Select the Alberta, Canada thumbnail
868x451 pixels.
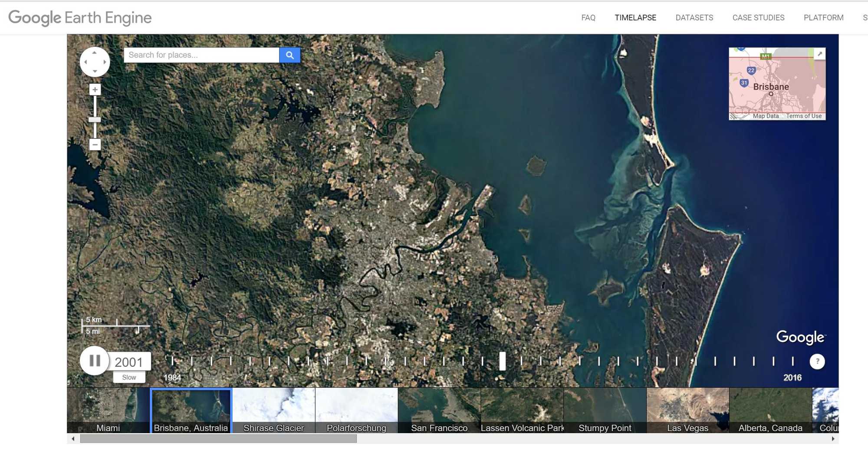(770, 410)
